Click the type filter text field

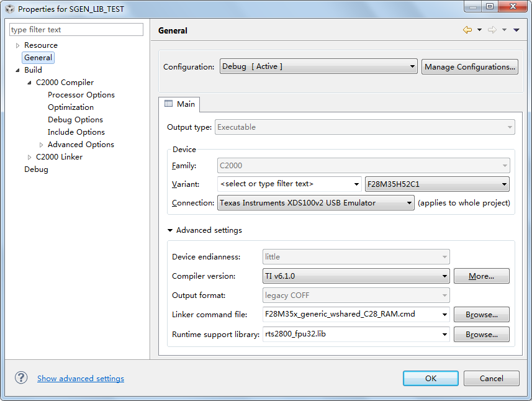click(x=76, y=30)
